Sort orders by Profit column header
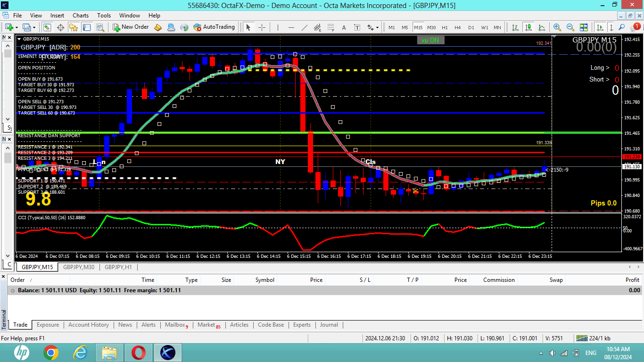Screen dimensions: 644x362 tap(632, 280)
